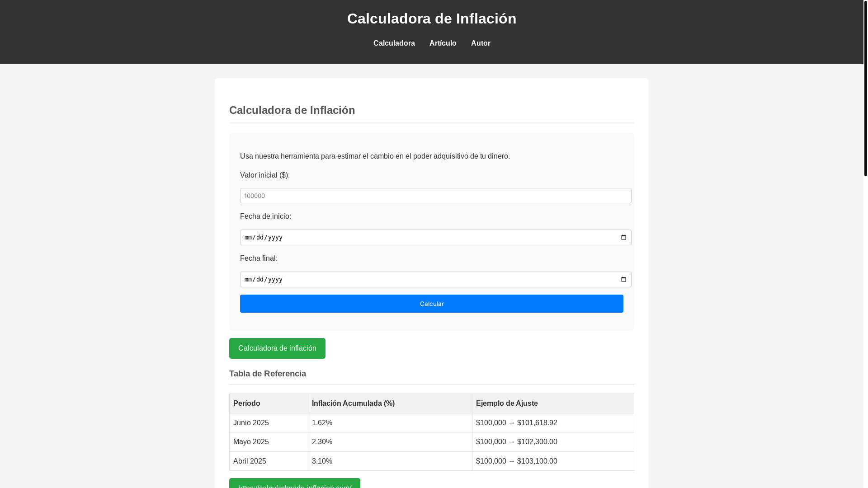Open the Autor nav link
Image resolution: width=868 pixels, height=488 pixels.
tap(481, 43)
